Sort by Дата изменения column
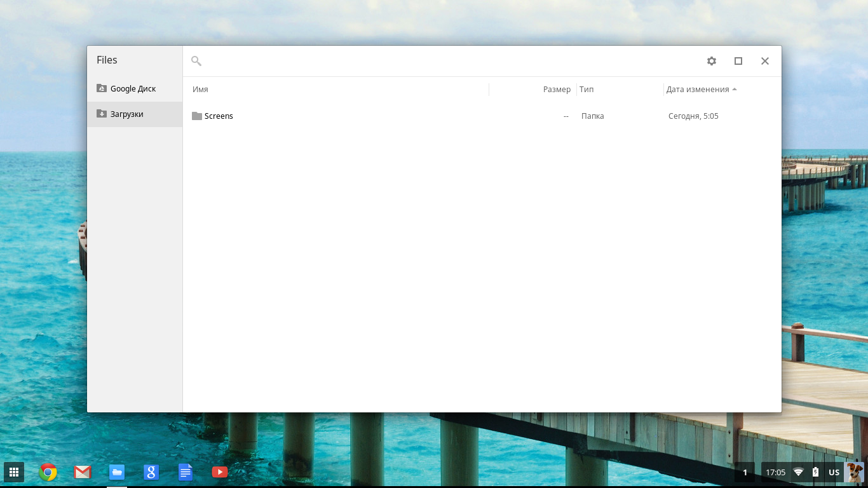 pyautogui.click(x=698, y=90)
